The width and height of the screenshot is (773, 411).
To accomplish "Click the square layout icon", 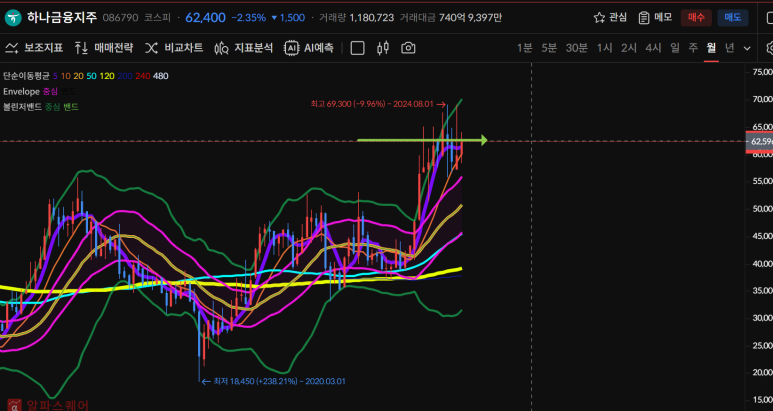I will [x=357, y=48].
